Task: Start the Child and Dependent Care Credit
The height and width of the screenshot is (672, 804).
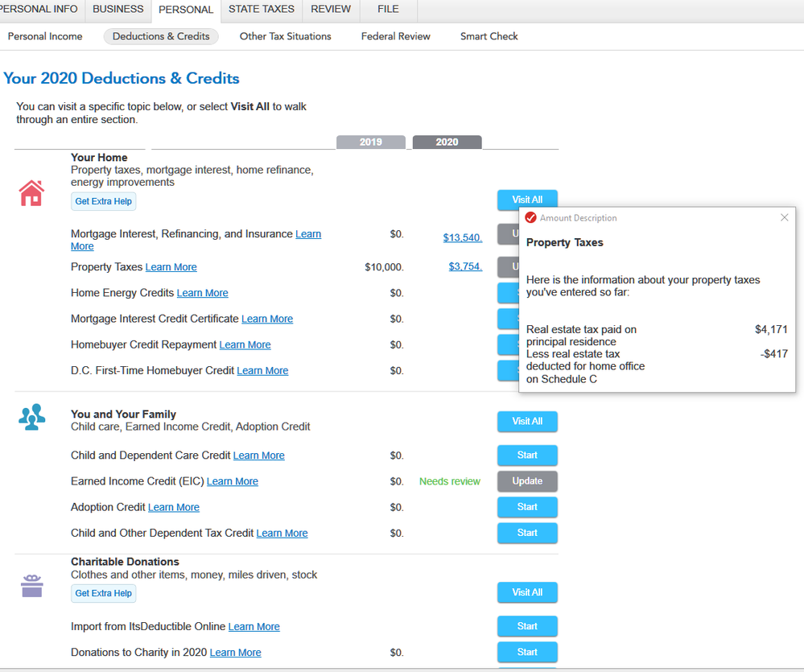Action: [527, 456]
